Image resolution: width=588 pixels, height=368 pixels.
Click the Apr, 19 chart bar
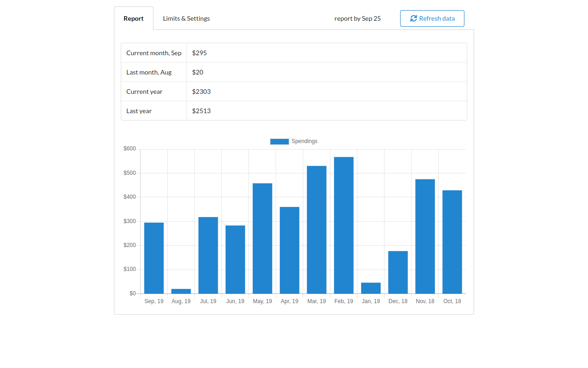pyautogui.click(x=289, y=250)
